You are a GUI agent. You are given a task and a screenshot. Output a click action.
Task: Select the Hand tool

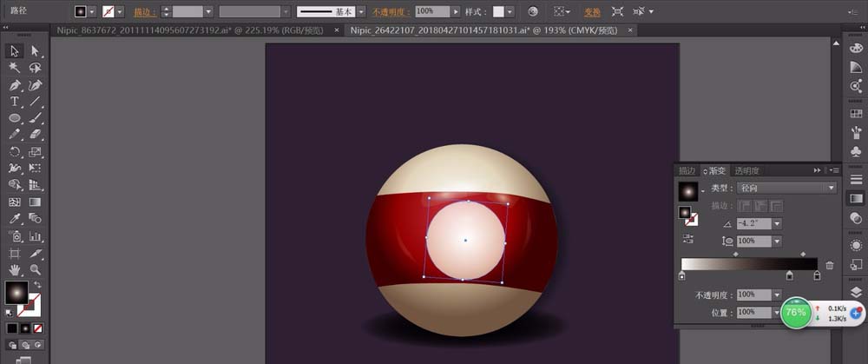(x=15, y=270)
